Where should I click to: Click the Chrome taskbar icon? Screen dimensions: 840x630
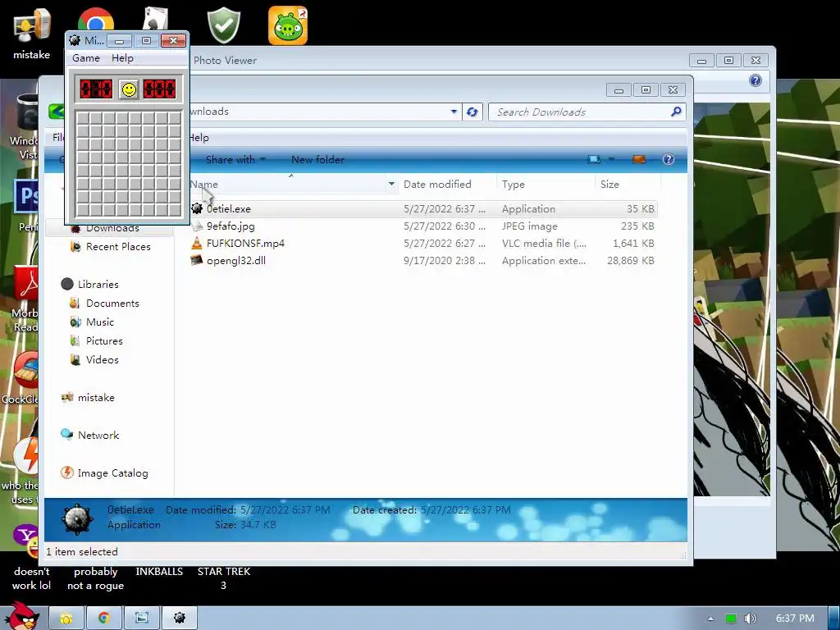coord(104,619)
